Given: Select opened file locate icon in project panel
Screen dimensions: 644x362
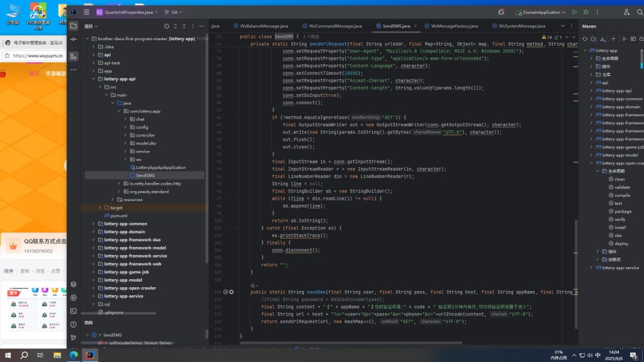Looking at the screenshot, I should pyautogui.click(x=166, y=26).
